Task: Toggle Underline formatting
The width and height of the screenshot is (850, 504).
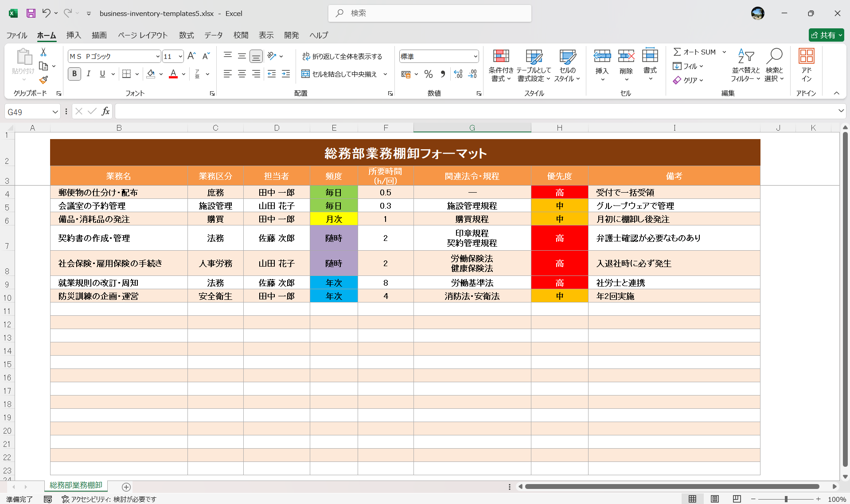Action: click(102, 74)
